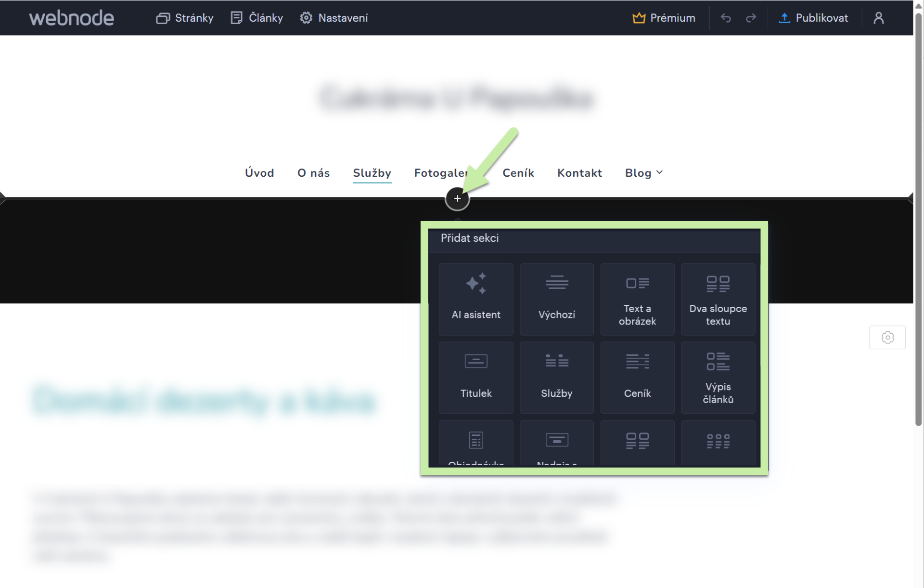The width and height of the screenshot is (924, 588).
Task: Add a Služby section from panel
Action: 557,378
